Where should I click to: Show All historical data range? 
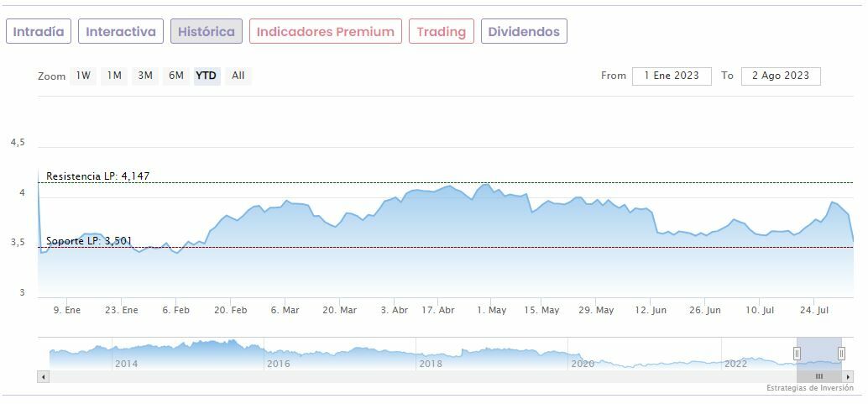coord(238,76)
